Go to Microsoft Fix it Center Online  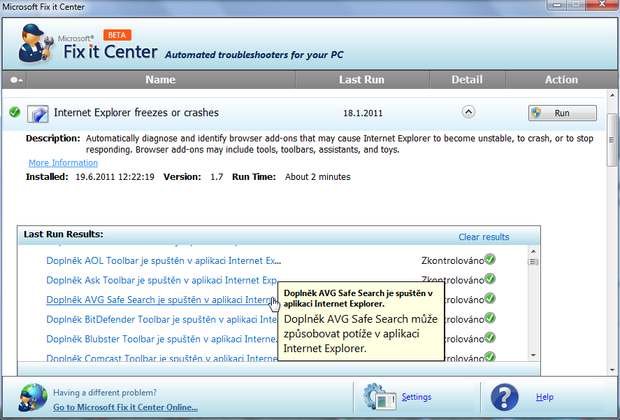pyautogui.click(x=125, y=407)
